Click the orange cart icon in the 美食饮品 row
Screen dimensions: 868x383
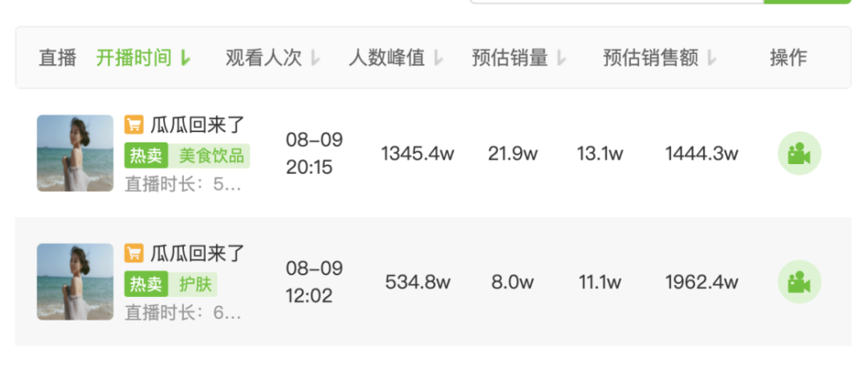134,125
